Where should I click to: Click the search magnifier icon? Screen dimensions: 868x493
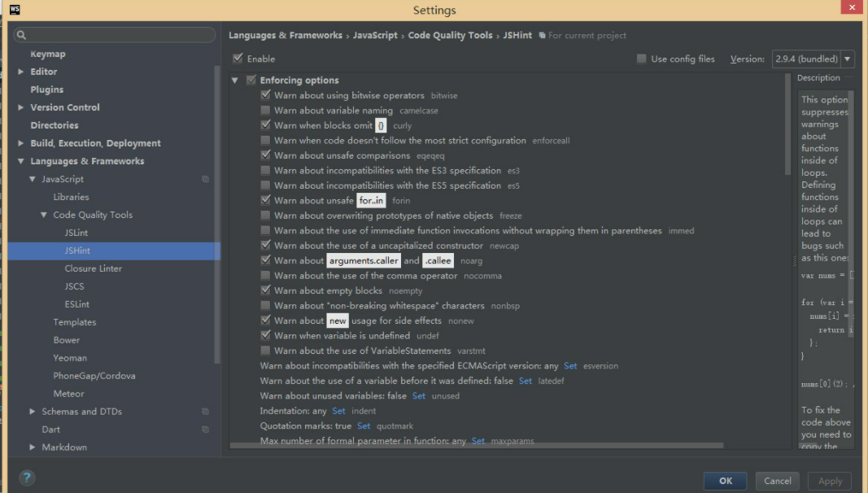pyautogui.click(x=22, y=35)
